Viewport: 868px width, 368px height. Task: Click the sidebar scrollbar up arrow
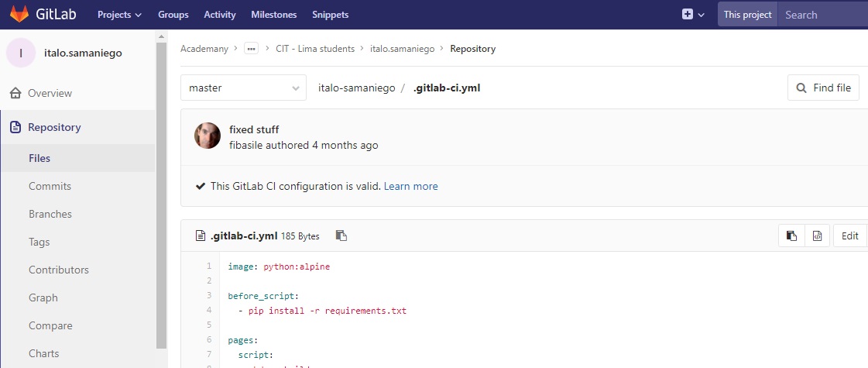point(161,36)
